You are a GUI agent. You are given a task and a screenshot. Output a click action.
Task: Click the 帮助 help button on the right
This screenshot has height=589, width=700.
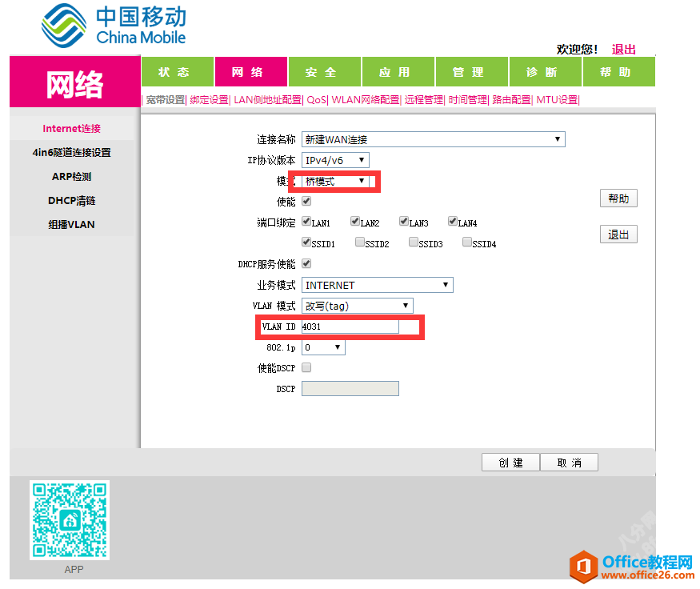618,198
